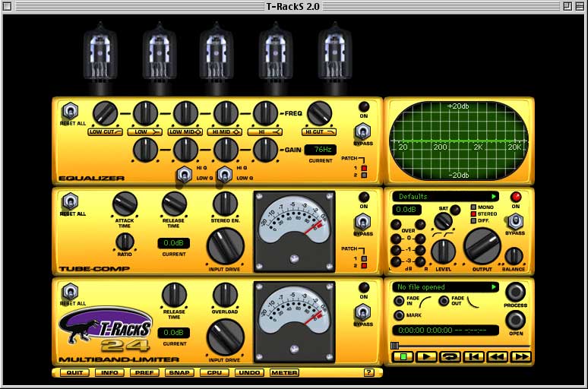The width and height of the screenshot is (588, 389).
Task: Click the HI CUT filter shape button
Action: [x=319, y=132]
